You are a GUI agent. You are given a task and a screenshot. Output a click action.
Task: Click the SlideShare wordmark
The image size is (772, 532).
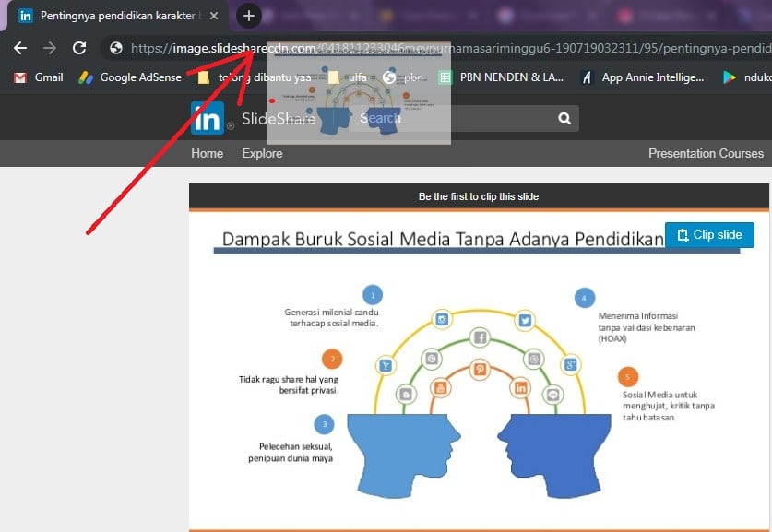(x=279, y=118)
